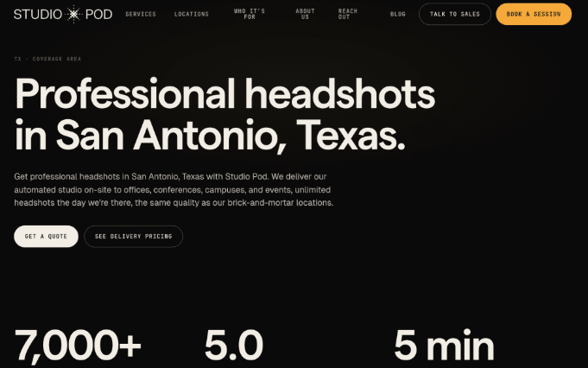This screenshot has width=588, height=368.
Task: Click the 5.0 rating statistic
Action: [x=234, y=346]
